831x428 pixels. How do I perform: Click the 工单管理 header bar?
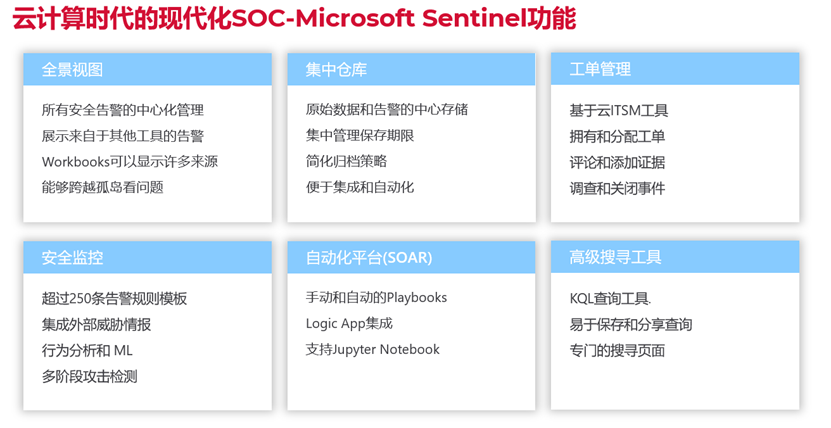675,69
